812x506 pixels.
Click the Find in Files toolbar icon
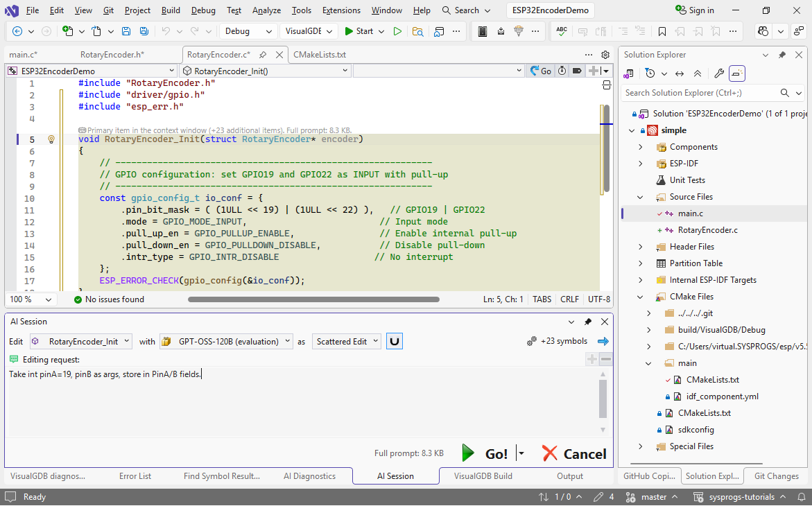(x=417, y=31)
